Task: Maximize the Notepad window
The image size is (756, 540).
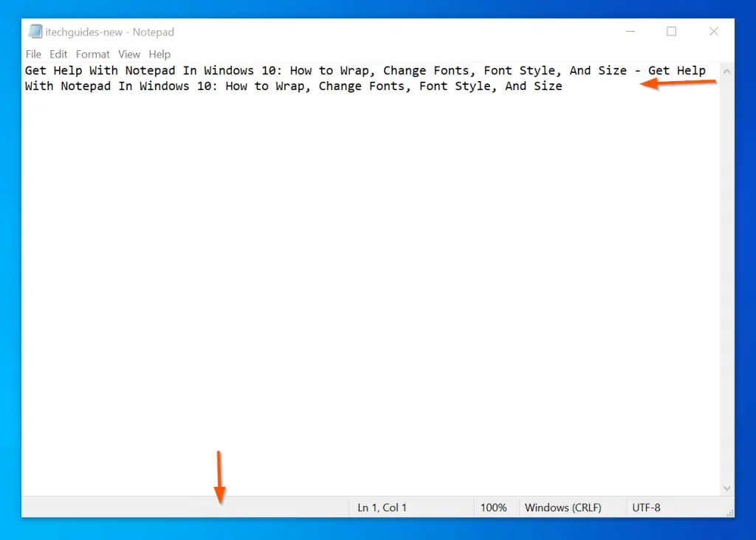Action: point(672,31)
